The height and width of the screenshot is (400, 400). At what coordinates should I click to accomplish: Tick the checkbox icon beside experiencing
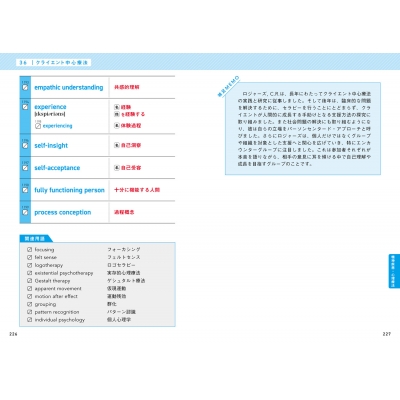38,126
